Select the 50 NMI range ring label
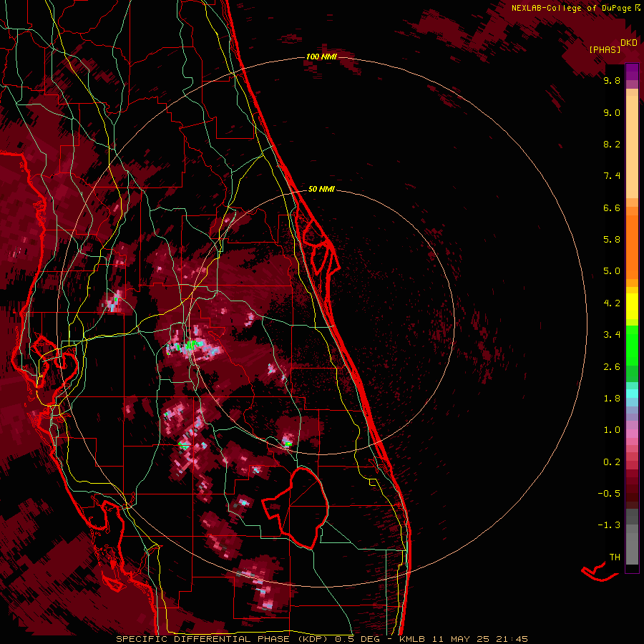This screenshot has height=644, width=644. (x=321, y=189)
